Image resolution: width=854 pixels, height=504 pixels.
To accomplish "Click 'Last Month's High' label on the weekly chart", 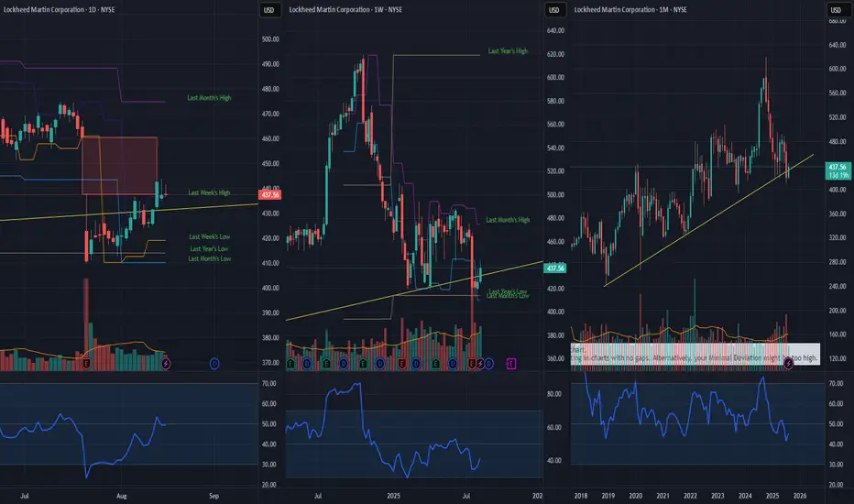I will pyautogui.click(x=508, y=220).
